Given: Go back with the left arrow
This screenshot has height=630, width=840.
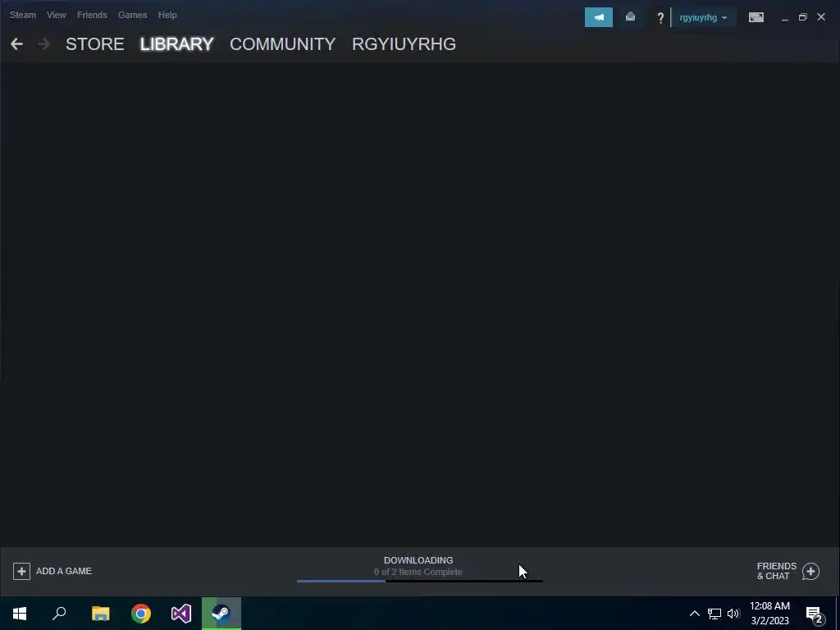Looking at the screenshot, I should tap(16, 44).
